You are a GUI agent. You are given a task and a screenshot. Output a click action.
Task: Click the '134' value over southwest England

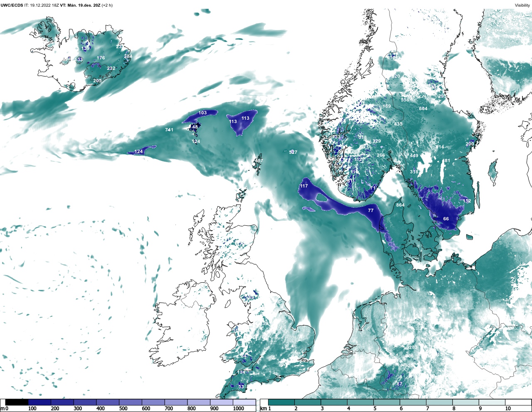[241, 372]
